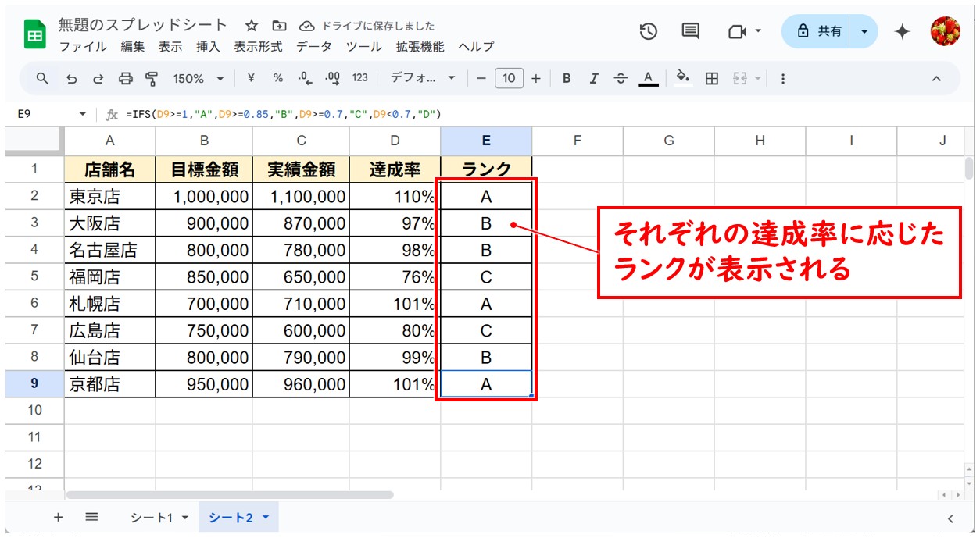Open the comments icon
This screenshot has width=980, height=538.
pyautogui.click(x=690, y=31)
